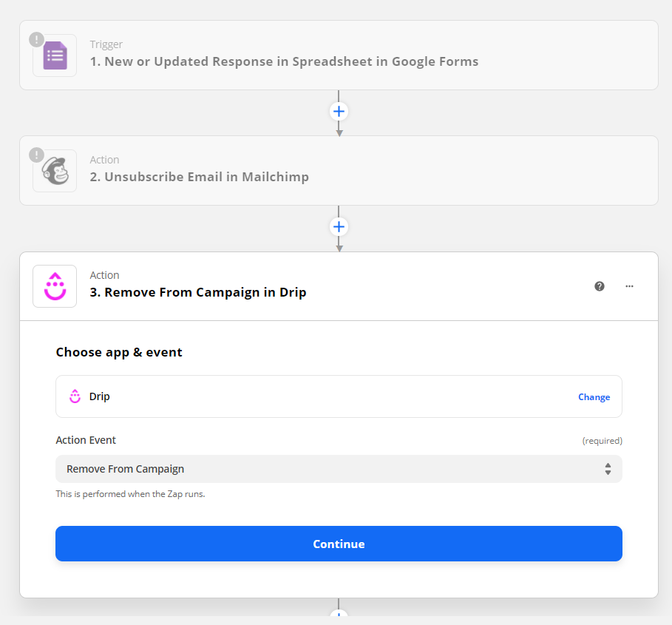
Task: Add a step below the Drip action
Action: (x=339, y=613)
